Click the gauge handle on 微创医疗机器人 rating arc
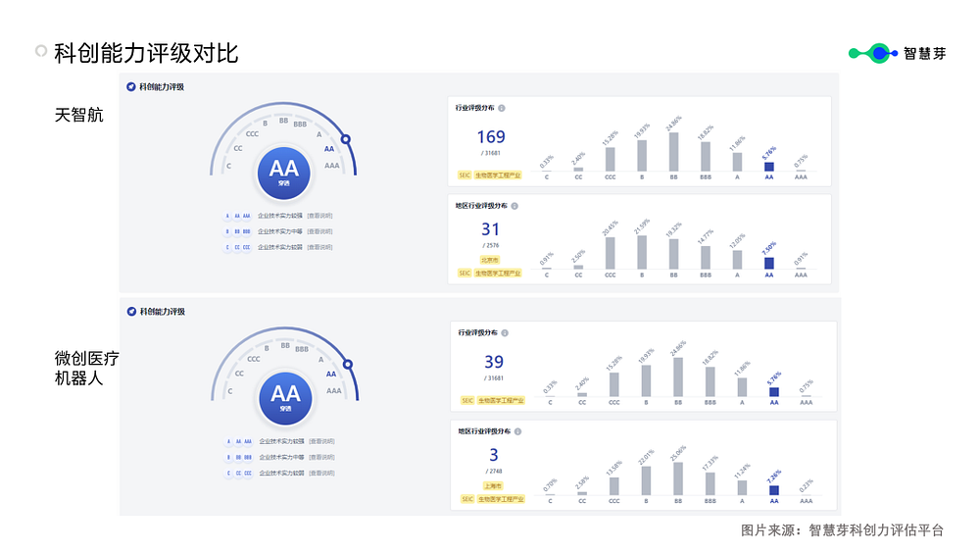Viewport: 980px width, 552px height. pos(348,364)
